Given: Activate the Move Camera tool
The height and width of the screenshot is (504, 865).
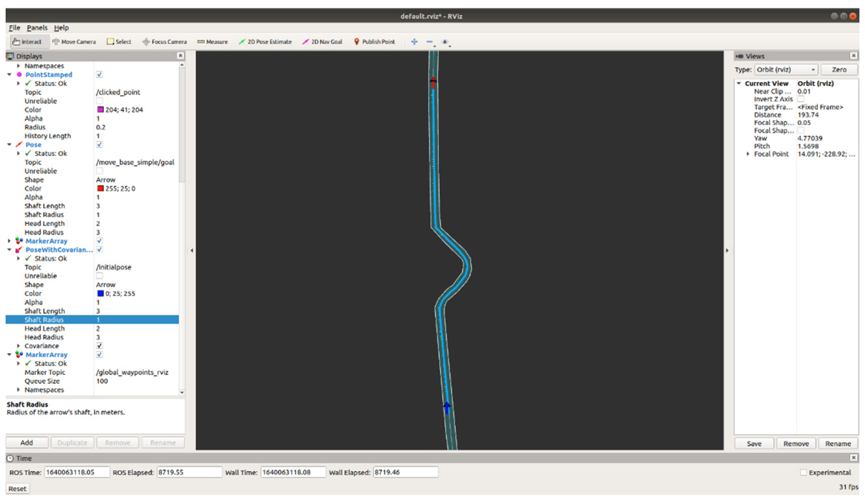Looking at the screenshot, I should [x=74, y=42].
